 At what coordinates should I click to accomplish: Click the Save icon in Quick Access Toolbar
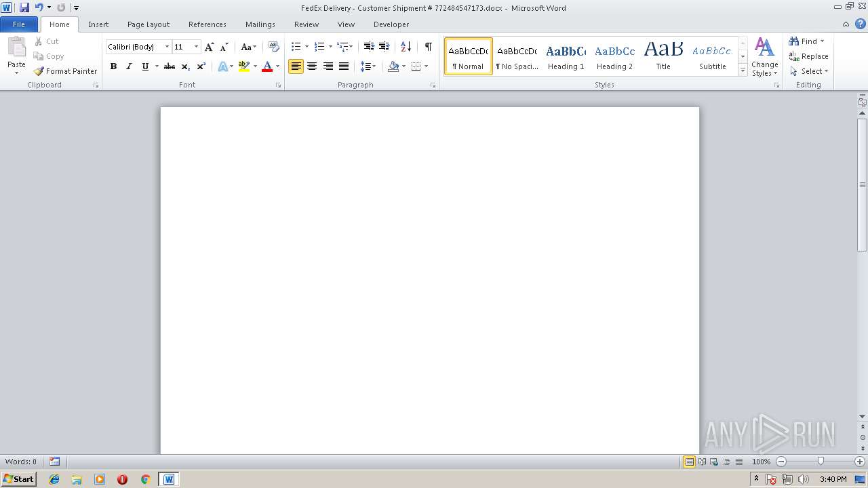coord(24,7)
